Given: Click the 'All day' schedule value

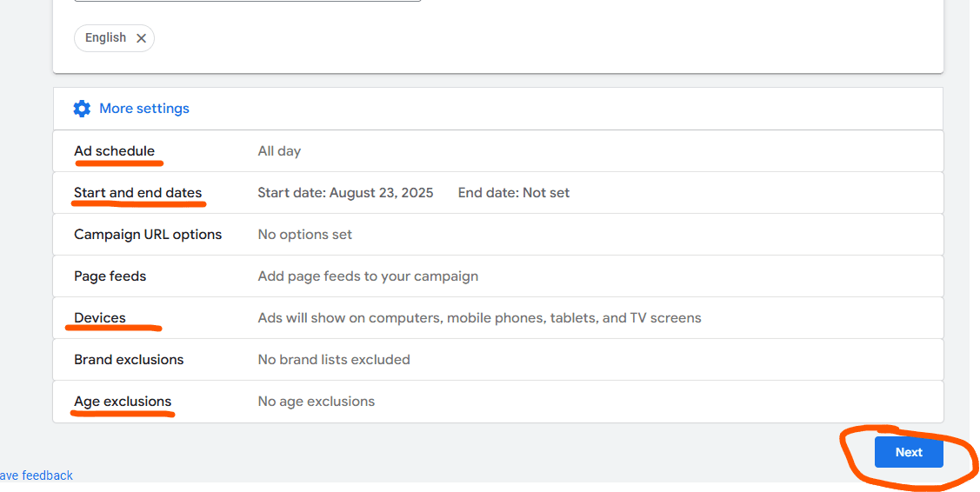Looking at the screenshot, I should (279, 151).
